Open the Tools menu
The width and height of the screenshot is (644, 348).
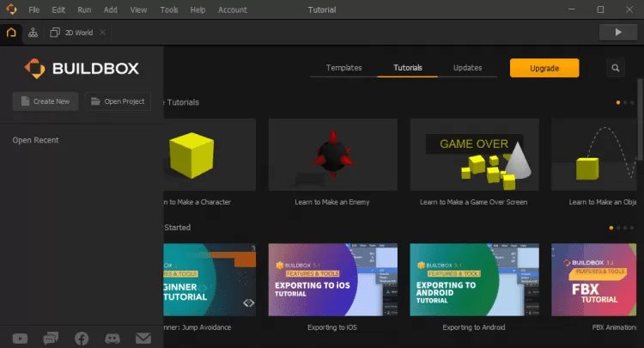coord(169,9)
